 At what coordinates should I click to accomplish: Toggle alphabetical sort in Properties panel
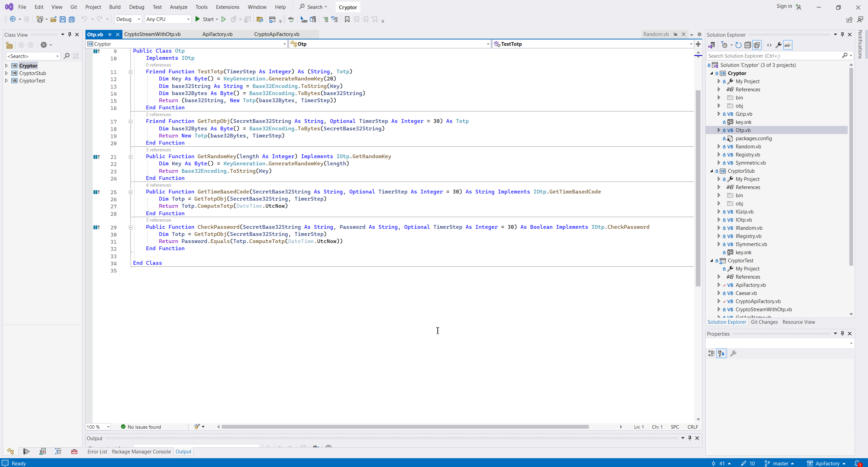721,353
